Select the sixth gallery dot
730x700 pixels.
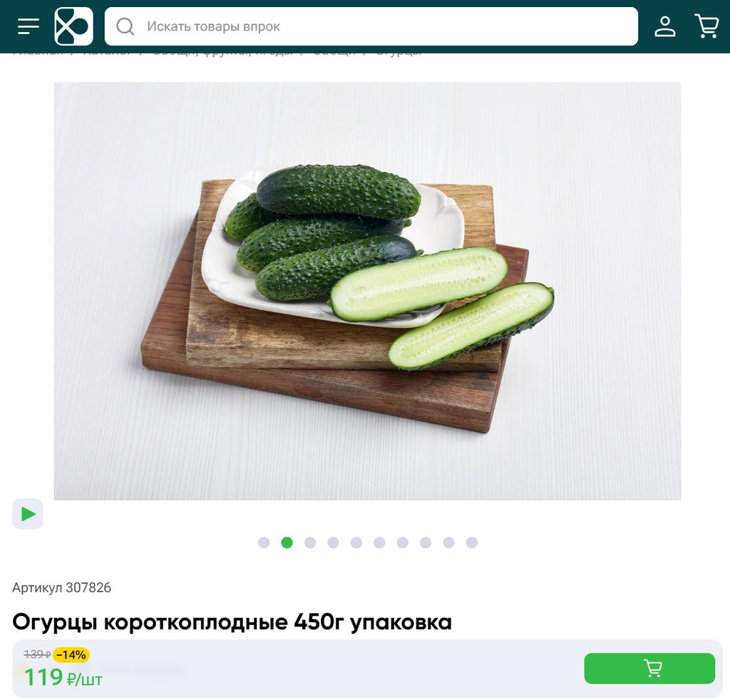coord(379,542)
